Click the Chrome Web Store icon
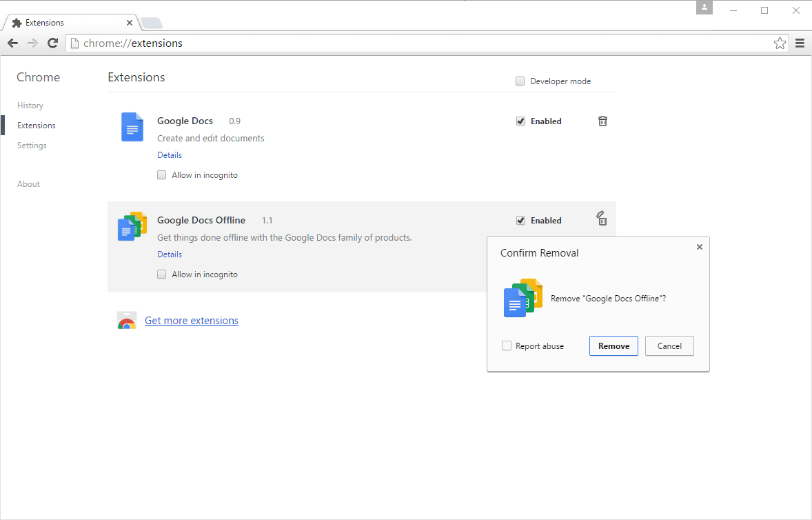The image size is (812, 520). [127, 321]
